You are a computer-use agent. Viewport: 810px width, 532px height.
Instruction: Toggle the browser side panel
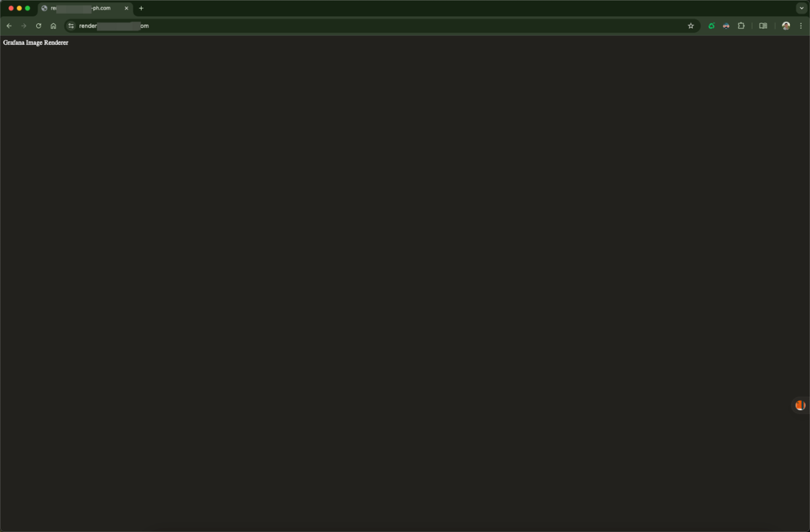(763, 25)
